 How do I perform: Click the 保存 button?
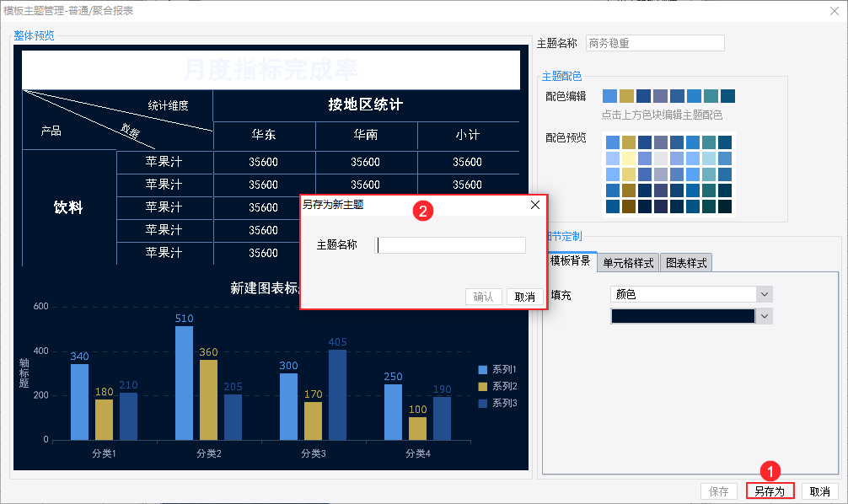719,491
